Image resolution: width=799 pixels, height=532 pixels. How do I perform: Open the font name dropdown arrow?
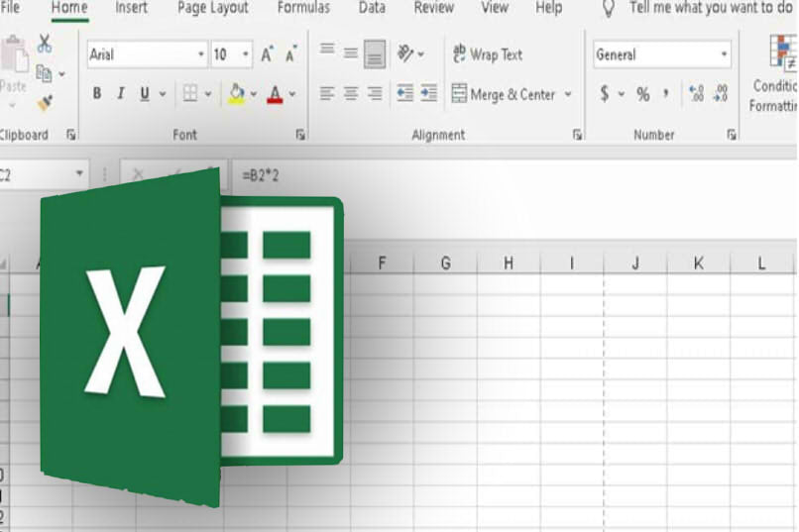[x=201, y=53]
